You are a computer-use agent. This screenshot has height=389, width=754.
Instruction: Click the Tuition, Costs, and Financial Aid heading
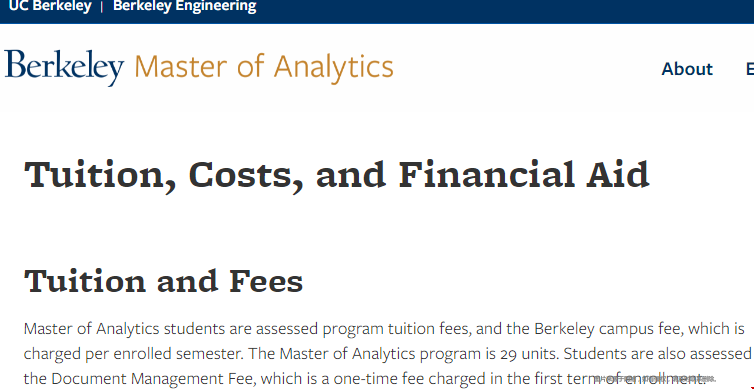tap(337, 176)
